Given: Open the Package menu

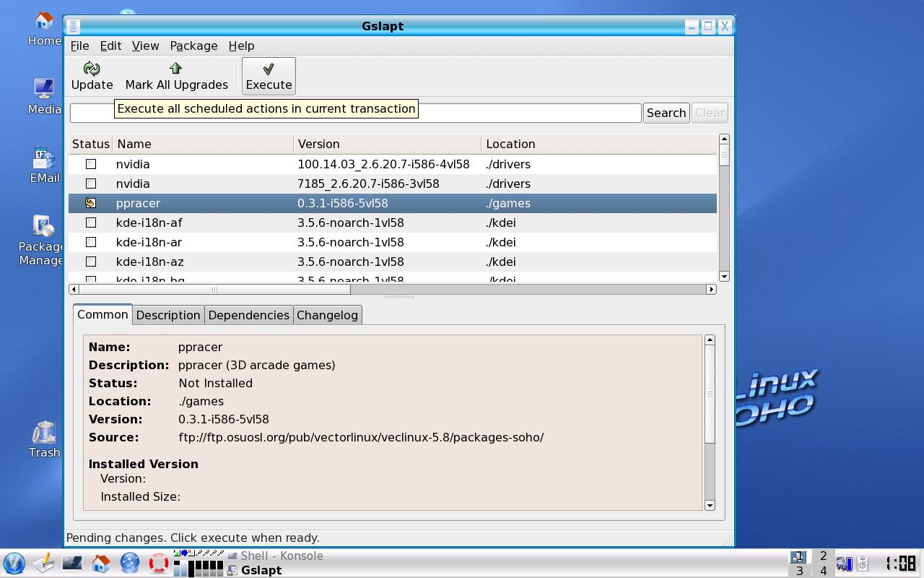Looking at the screenshot, I should point(193,46).
